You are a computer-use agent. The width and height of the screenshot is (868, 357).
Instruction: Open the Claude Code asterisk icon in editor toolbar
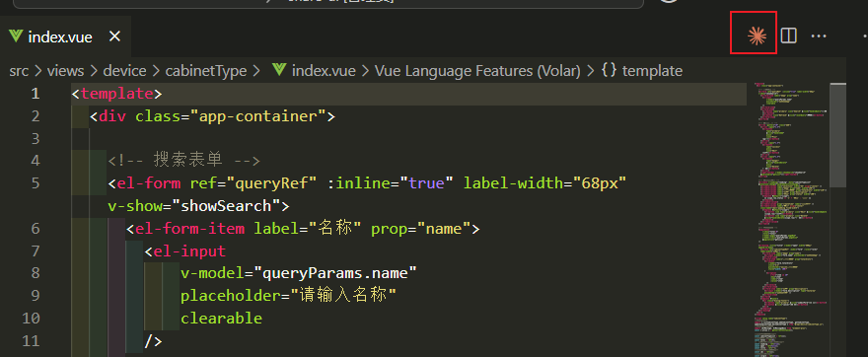(x=757, y=36)
